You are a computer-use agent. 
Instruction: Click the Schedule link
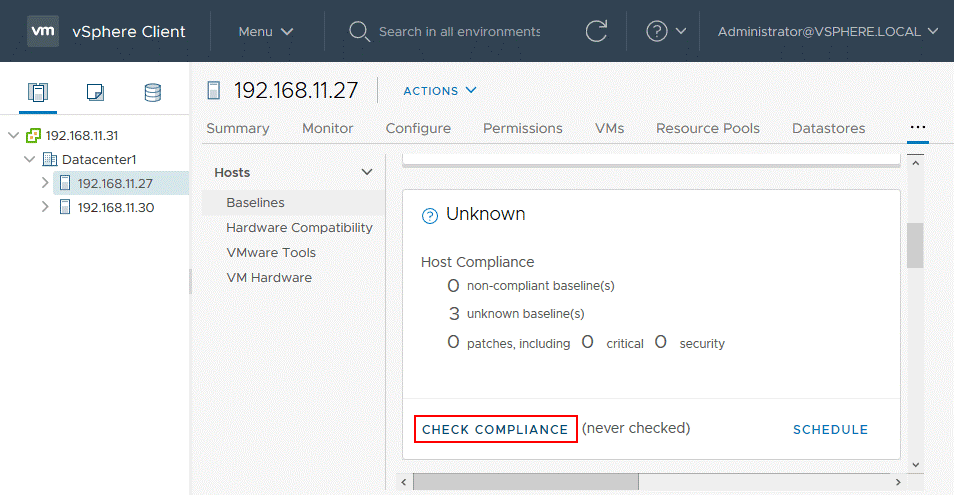830,430
